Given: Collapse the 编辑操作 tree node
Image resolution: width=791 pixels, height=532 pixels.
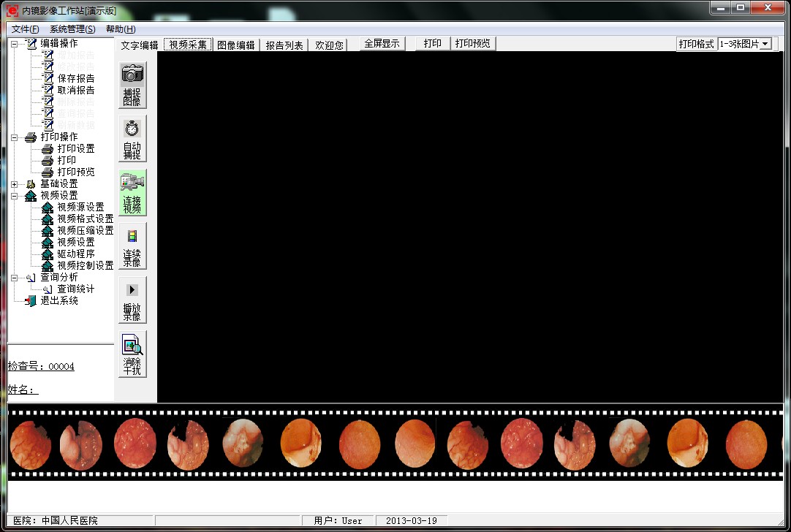Looking at the screenshot, I should (x=14, y=44).
